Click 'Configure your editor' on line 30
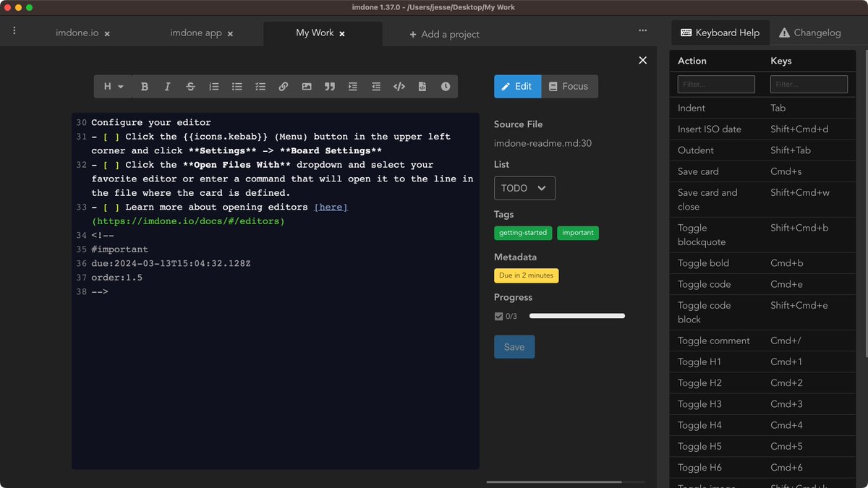The height and width of the screenshot is (488, 868). click(x=151, y=123)
